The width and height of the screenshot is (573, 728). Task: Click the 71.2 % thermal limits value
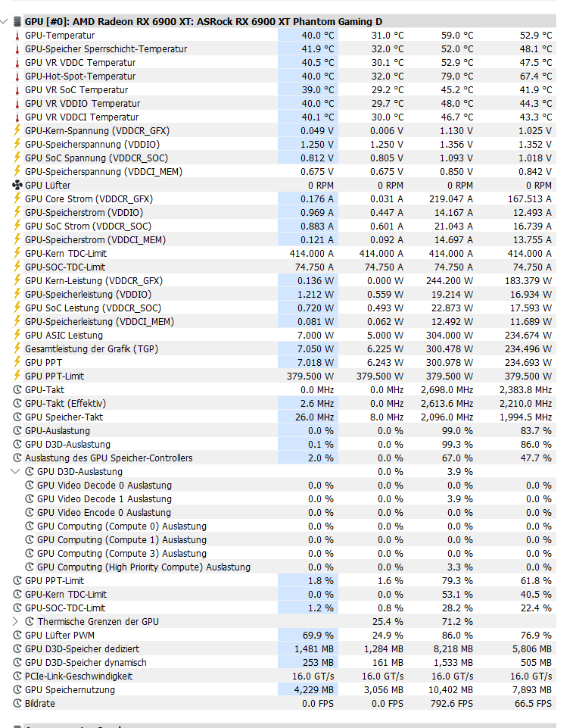coord(457,621)
